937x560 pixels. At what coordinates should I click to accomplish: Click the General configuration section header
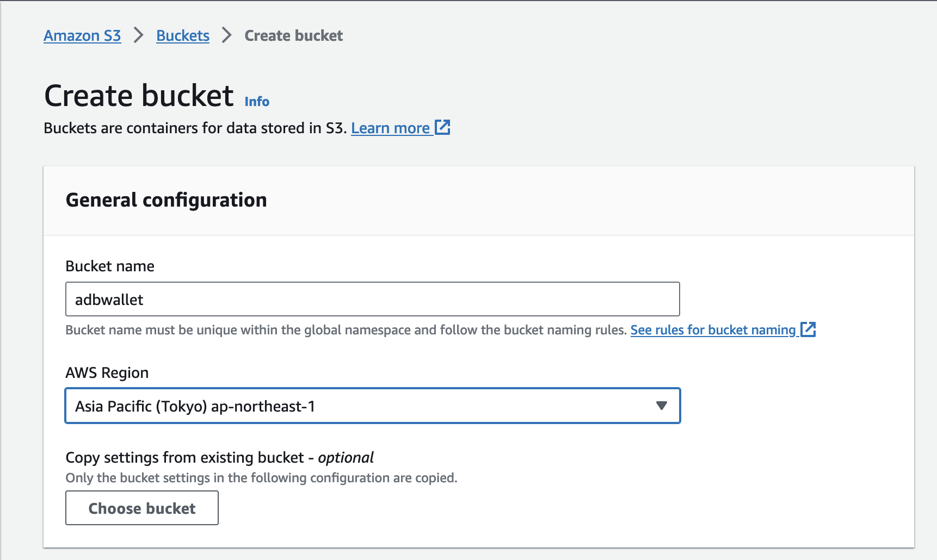tap(166, 200)
